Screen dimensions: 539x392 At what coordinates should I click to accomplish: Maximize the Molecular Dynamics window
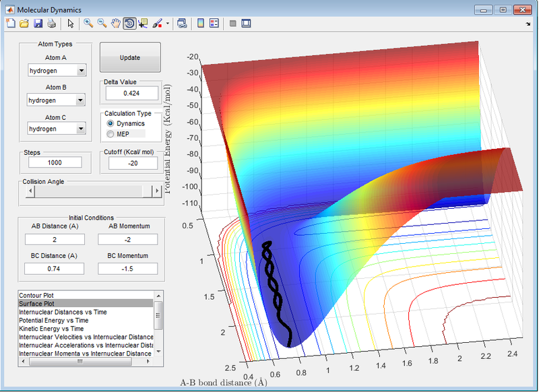[x=503, y=9]
